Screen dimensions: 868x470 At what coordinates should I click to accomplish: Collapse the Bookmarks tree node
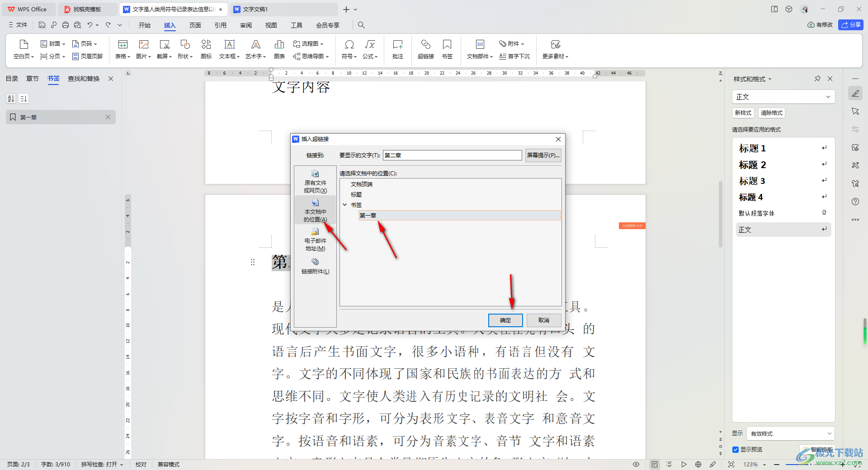345,205
